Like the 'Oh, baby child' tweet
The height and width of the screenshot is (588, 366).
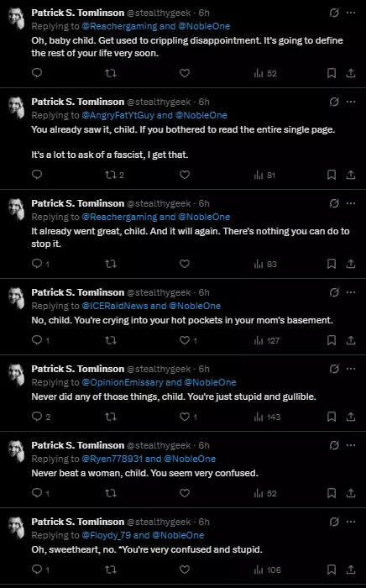(x=185, y=73)
